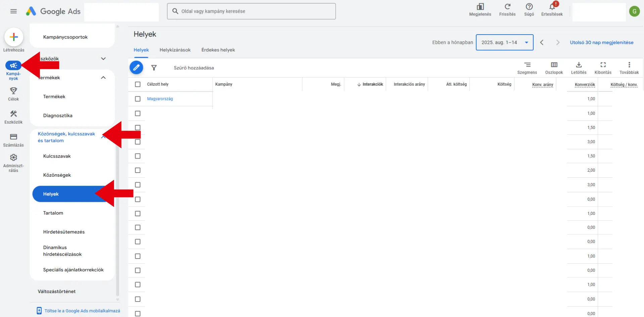Switch to the Érdekes helyek tab
The width and height of the screenshot is (644, 317).
tap(218, 50)
